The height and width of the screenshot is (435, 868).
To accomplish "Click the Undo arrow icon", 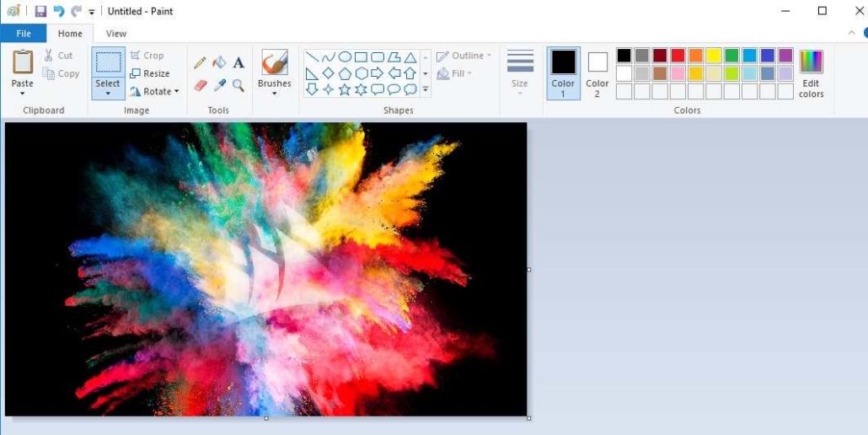I will (x=58, y=11).
